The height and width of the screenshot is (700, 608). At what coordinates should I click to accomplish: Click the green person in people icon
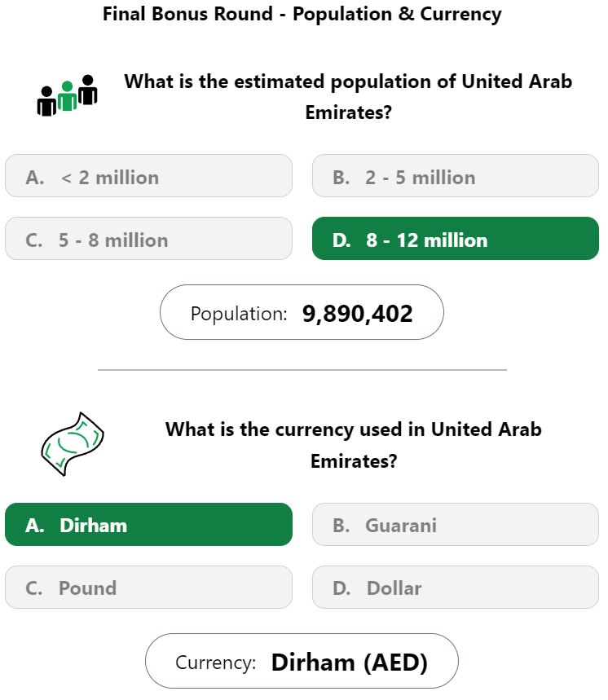point(67,96)
